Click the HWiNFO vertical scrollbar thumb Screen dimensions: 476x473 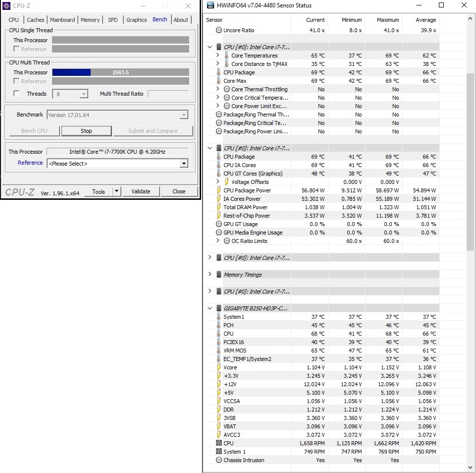tap(470, 162)
